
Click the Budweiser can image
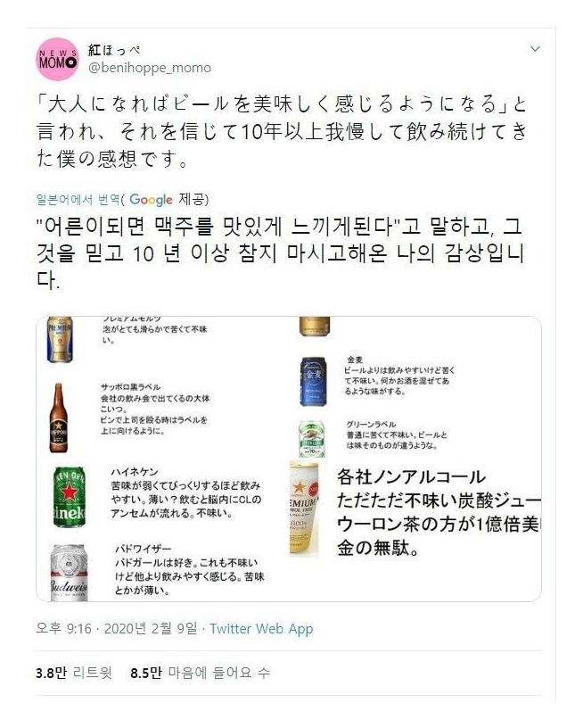(70, 573)
